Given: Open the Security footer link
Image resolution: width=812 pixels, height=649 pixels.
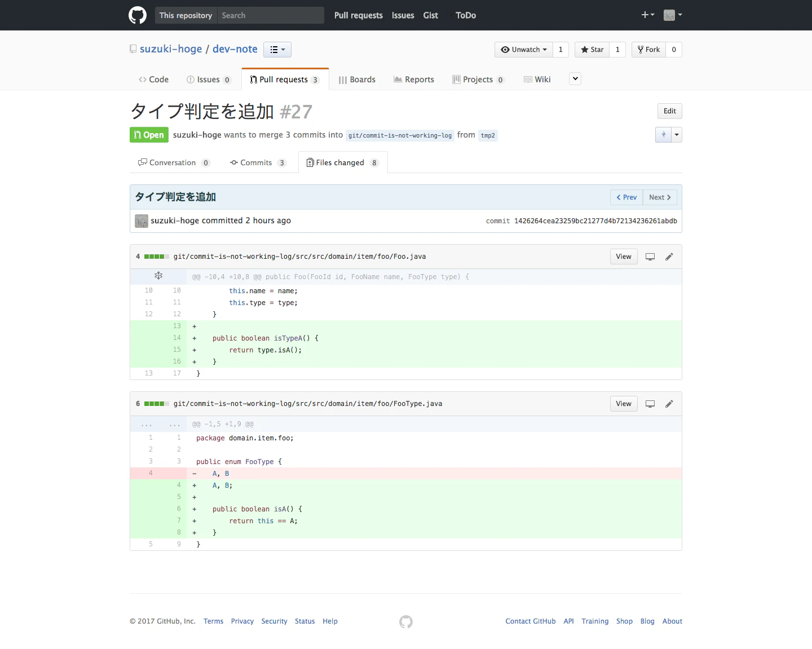Looking at the screenshot, I should click(x=274, y=621).
